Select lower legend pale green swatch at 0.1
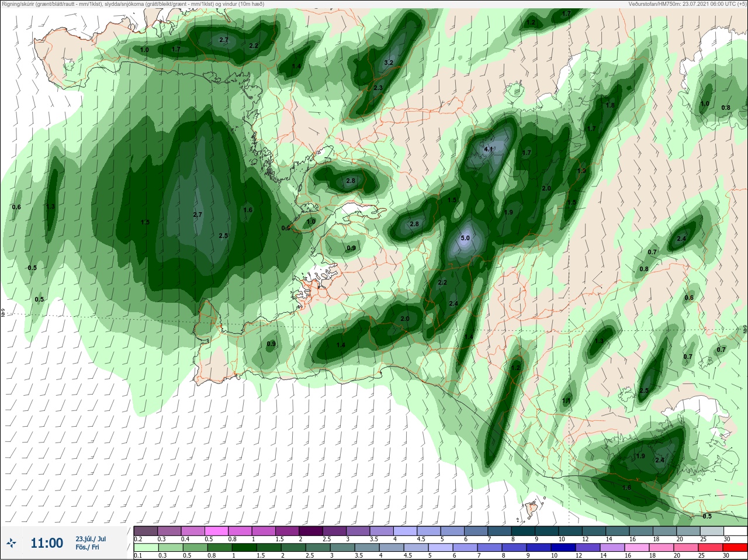Image resolution: width=748 pixels, height=560 pixels. coord(146,548)
